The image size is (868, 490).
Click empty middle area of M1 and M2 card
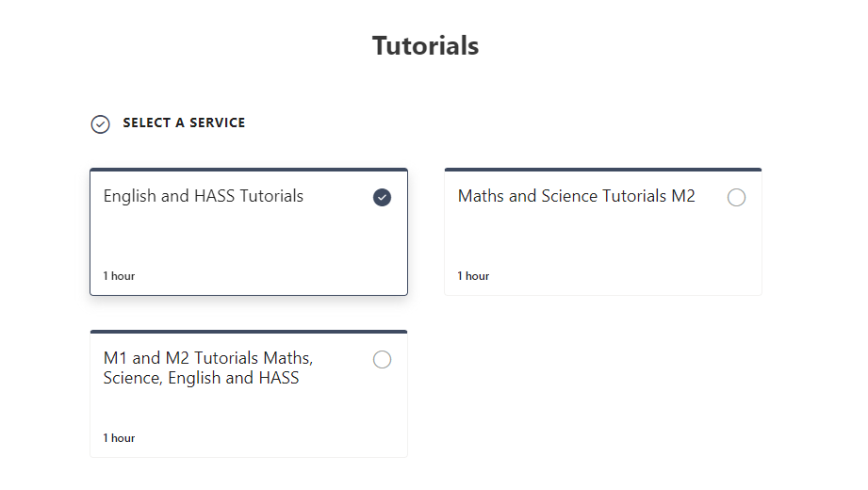(x=248, y=410)
